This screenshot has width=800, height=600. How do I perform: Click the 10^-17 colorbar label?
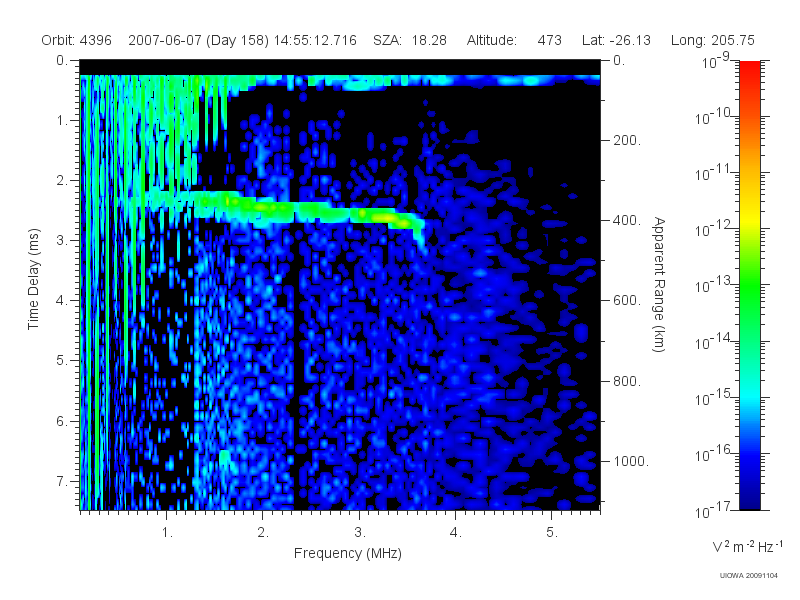(713, 510)
